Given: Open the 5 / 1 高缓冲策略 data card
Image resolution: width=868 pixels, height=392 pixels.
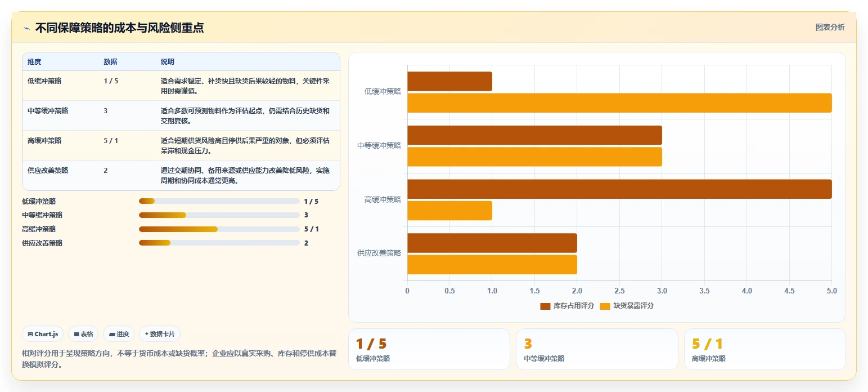Looking at the screenshot, I should coord(765,349).
